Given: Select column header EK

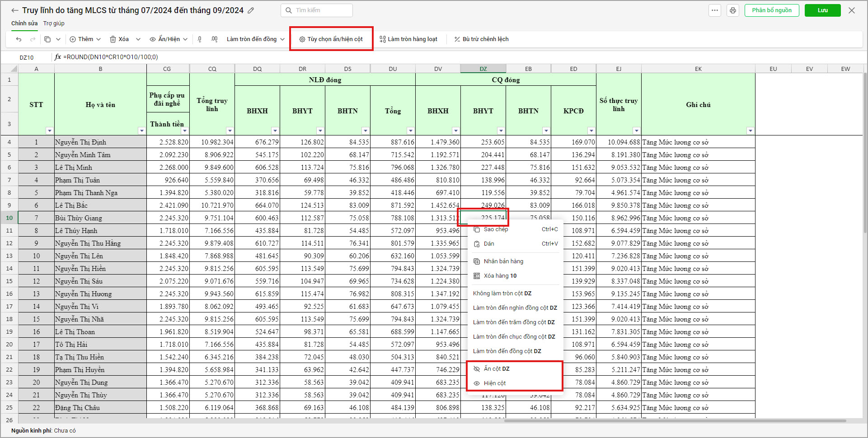Looking at the screenshot, I should click(698, 69).
